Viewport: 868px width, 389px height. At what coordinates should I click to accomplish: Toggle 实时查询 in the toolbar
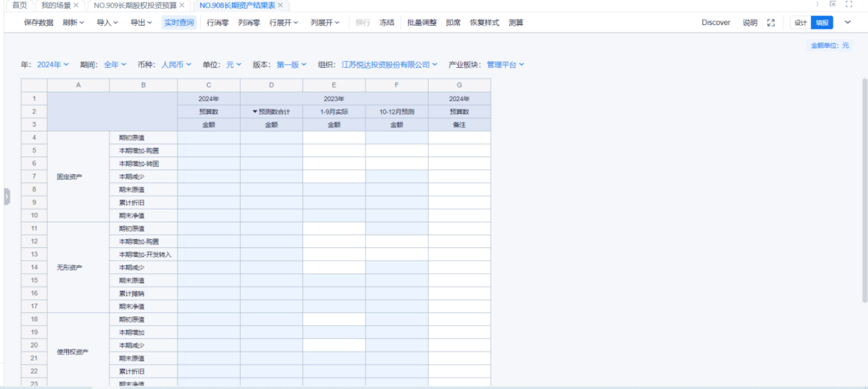tap(179, 23)
